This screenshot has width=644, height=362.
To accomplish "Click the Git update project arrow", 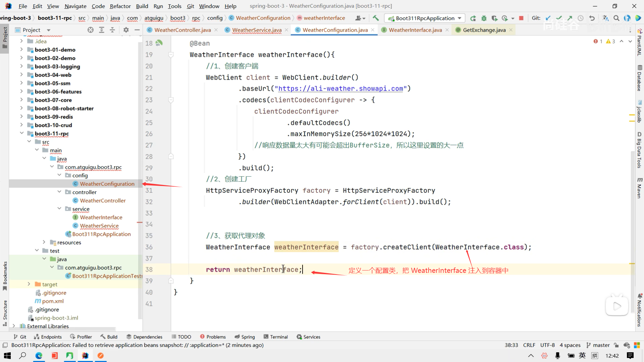I will point(548,18).
